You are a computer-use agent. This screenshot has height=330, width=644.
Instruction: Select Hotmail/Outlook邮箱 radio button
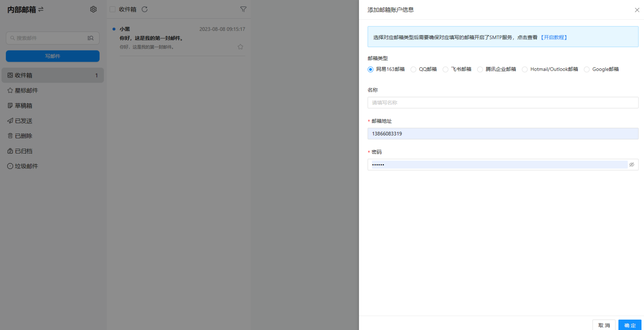[524, 69]
